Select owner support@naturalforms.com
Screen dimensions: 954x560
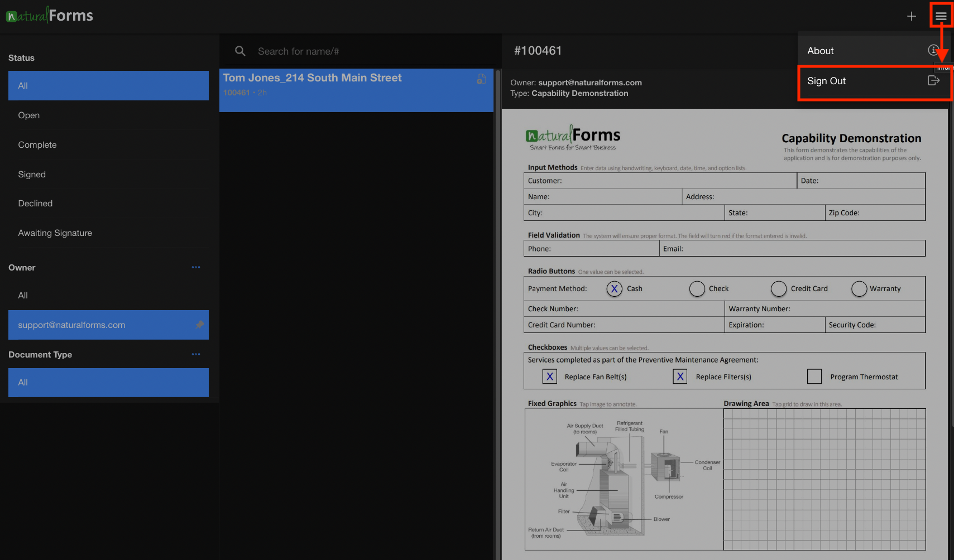[108, 325]
